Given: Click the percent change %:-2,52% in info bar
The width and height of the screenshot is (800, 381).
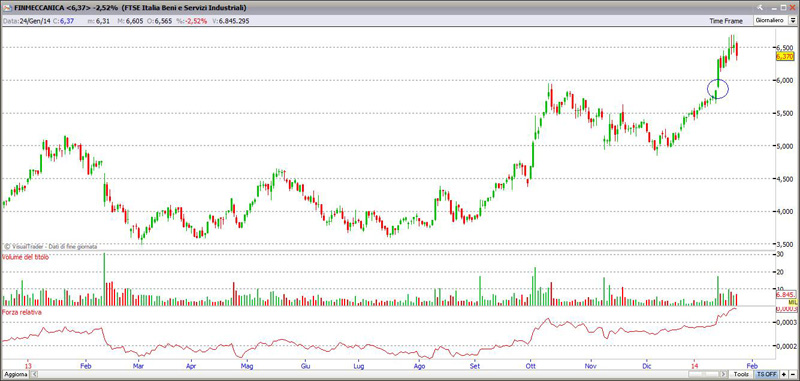Looking at the screenshot, I should pyautogui.click(x=191, y=21).
